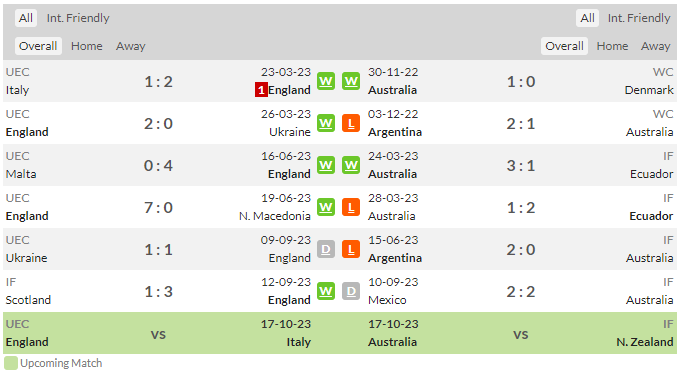Screen dimensions: 677x387
Task: Select the left All competitions filter
Action: [25, 18]
